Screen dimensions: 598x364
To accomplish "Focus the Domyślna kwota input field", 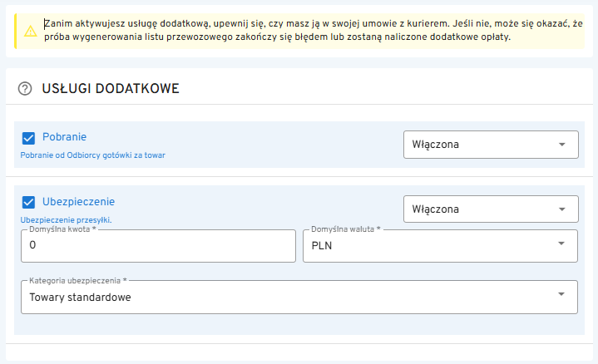I will [158, 246].
